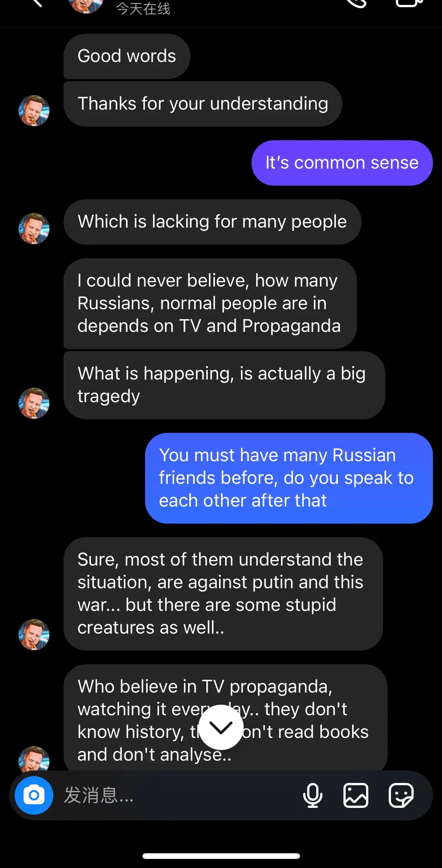The height and width of the screenshot is (868, 442).
Task: Select the "Good words" message bubble
Action: pyautogui.click(x=127, y=56)
